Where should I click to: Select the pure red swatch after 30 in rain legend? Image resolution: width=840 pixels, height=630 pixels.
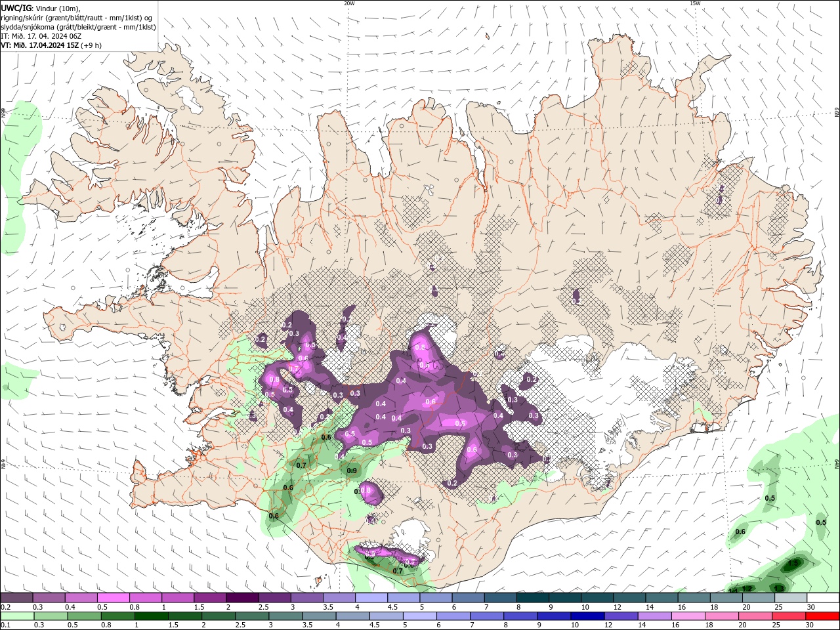click(x=822, y=616)
